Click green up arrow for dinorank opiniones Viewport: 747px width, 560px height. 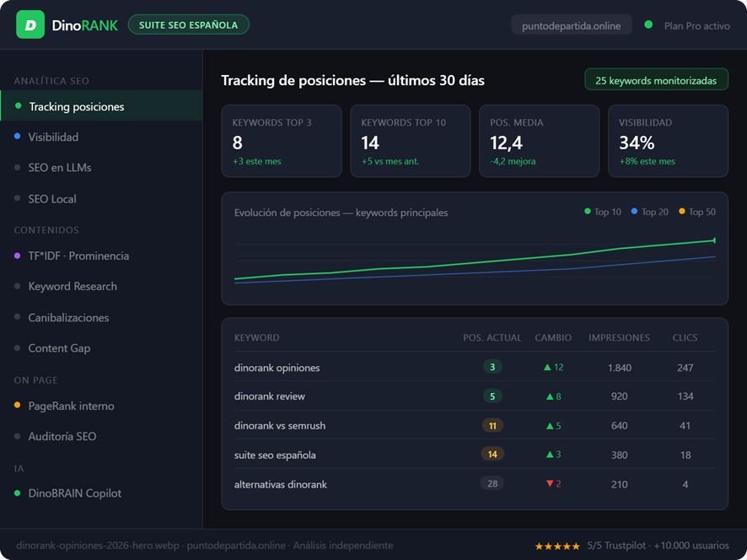(547, 367)
